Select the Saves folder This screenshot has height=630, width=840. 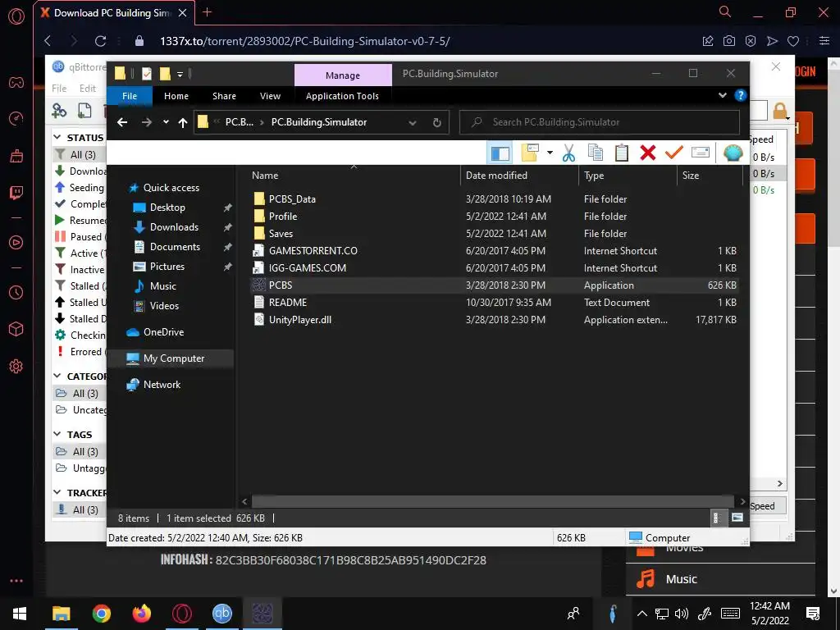click(x=281, y=234)
